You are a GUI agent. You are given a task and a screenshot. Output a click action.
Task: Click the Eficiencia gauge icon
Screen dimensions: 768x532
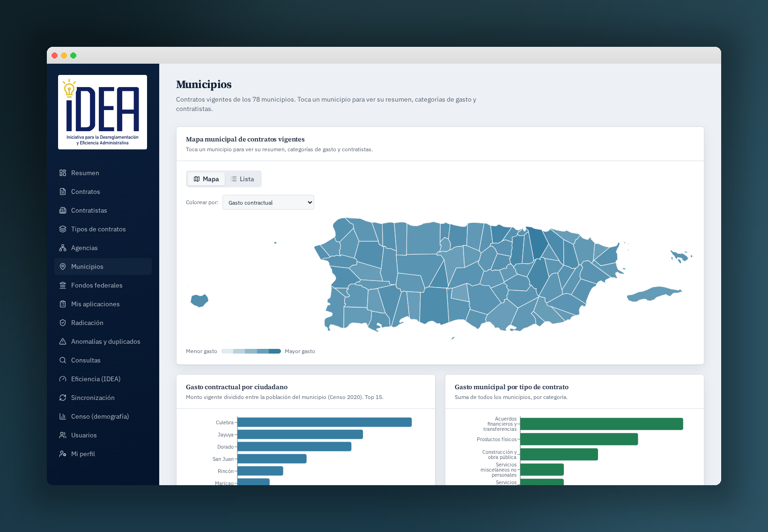tap(63, 379)
